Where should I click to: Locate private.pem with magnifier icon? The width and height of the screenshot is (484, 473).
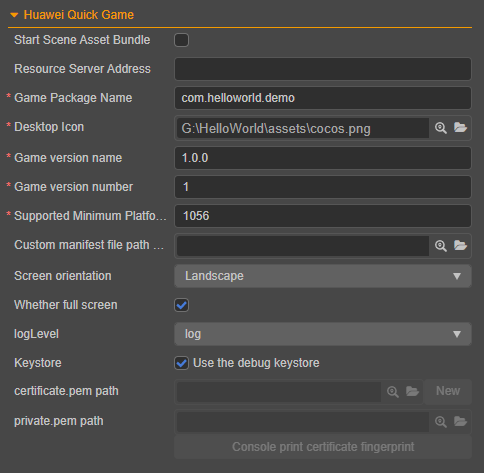tap(441, 422)
